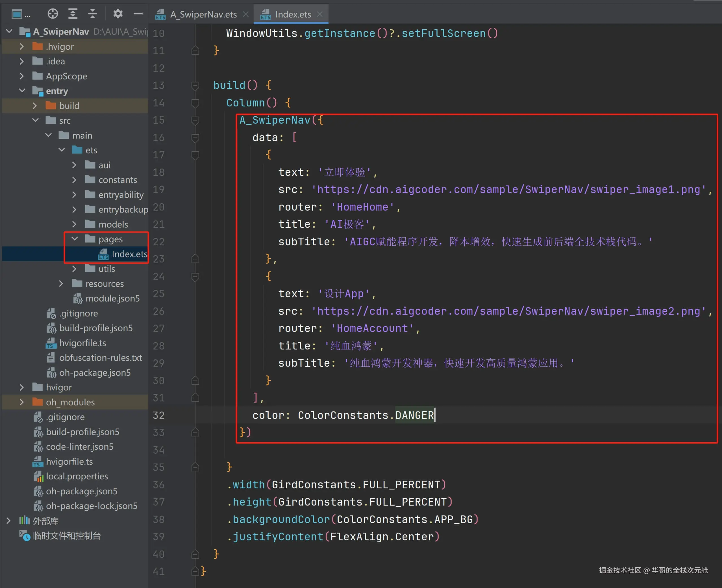The height and width of the screenshot is (588, 722).
Task: Open module.json5 in project tree
Action: pyautogui.click(x=112, y=298)
